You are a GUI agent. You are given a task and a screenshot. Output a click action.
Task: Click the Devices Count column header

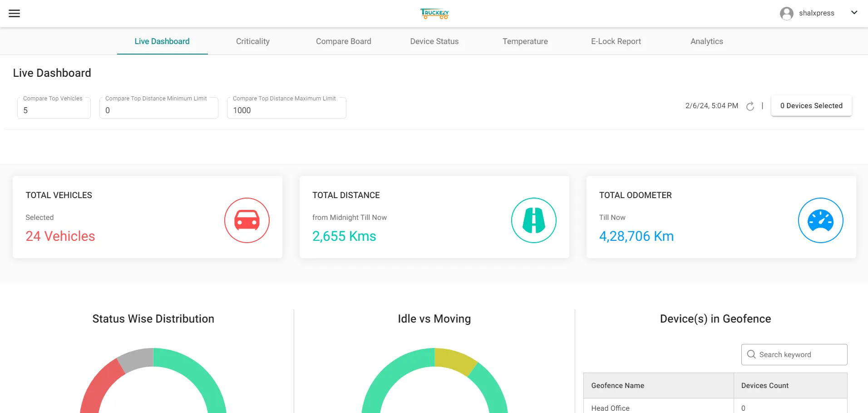pos(791,386)
